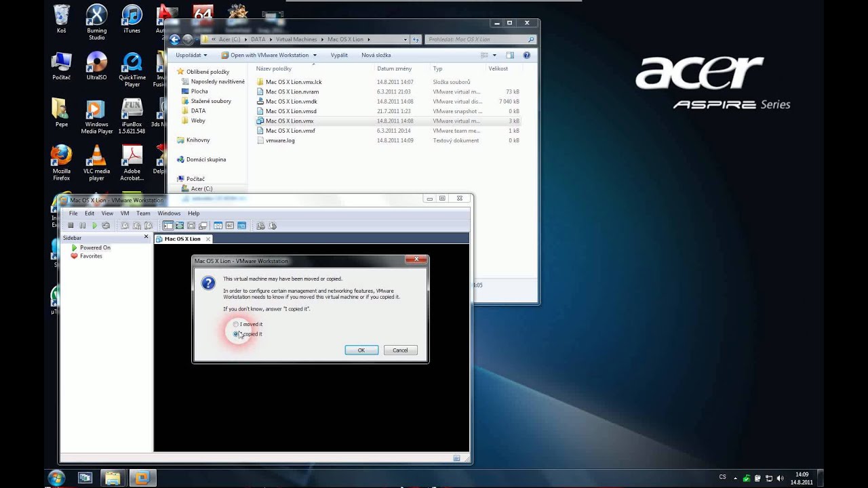Screen dimensions: 868x488
Task: Click the Windows Start button on taskbar
Action: pos(56,478)
